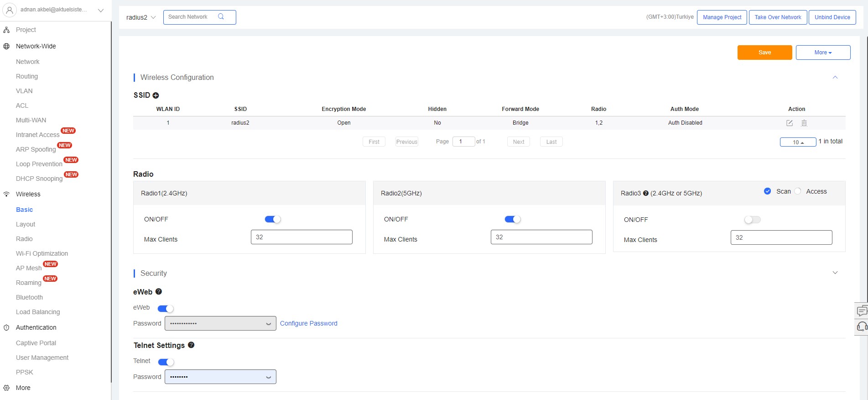Open Bluetooth sidebar item
Viewport: 868px width, 400px height.
29,297
